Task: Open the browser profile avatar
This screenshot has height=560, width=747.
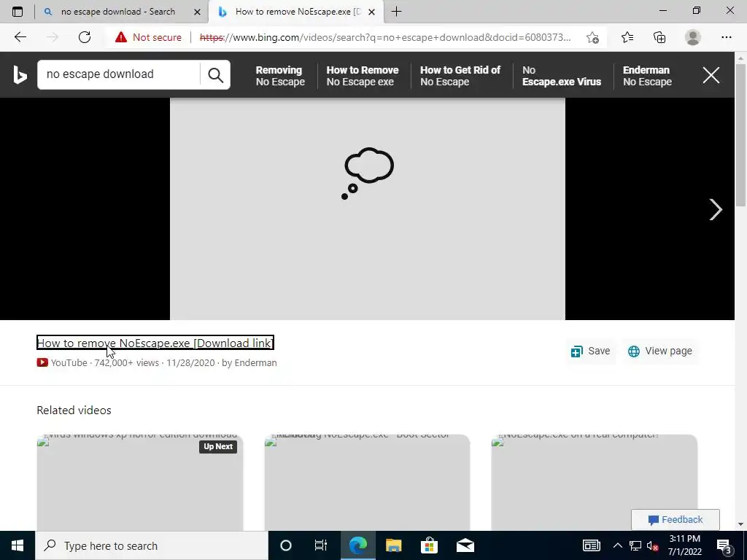Action: (693, 37)
